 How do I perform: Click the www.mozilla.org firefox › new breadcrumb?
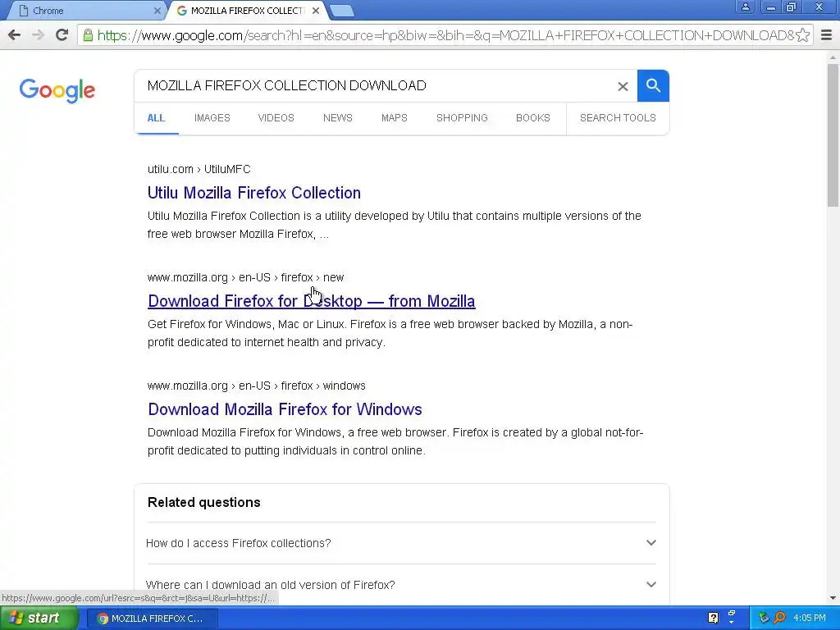(245, 277)
